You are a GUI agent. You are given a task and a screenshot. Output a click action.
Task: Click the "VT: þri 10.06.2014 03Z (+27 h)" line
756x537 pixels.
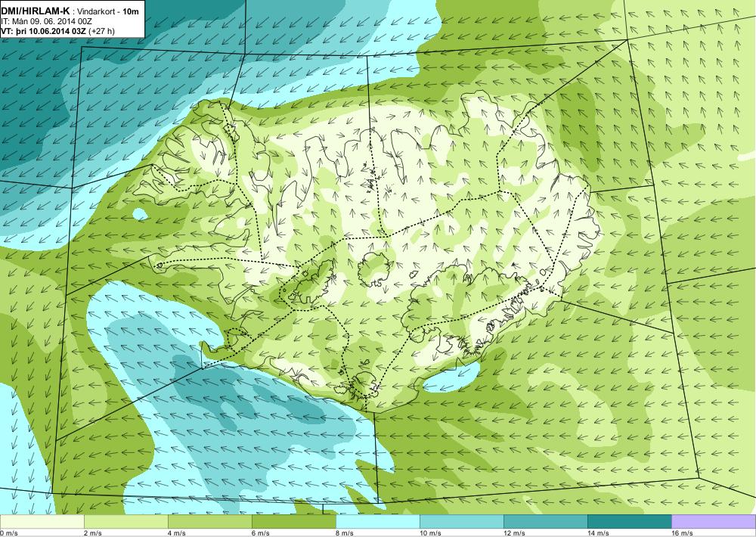tap(58, 31)
